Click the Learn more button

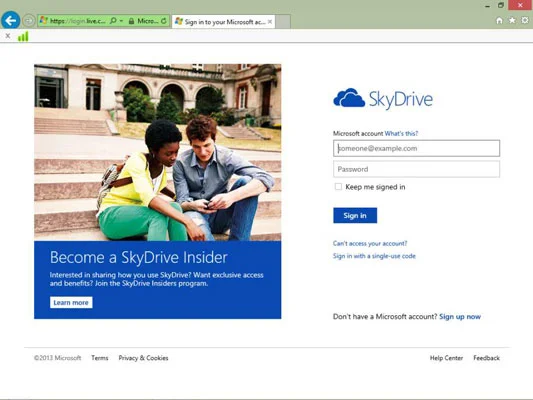71,302
